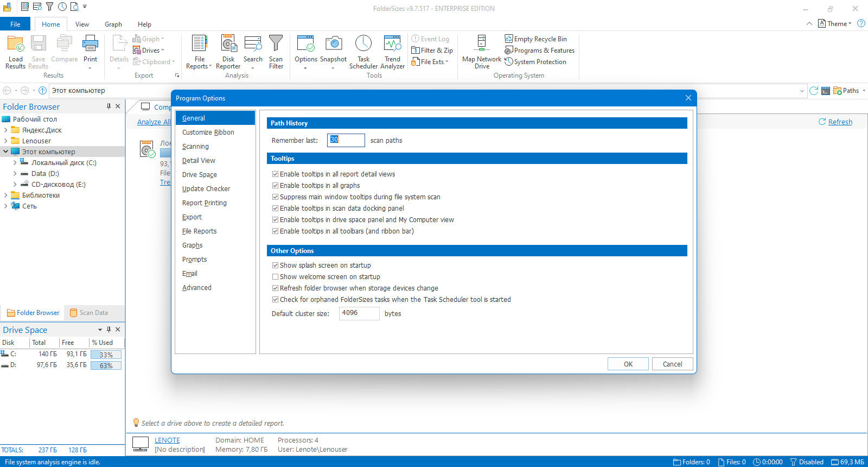This screenshot has width=868, height=467.
Task: Click the Refresh link
Action: coord(840,122)
